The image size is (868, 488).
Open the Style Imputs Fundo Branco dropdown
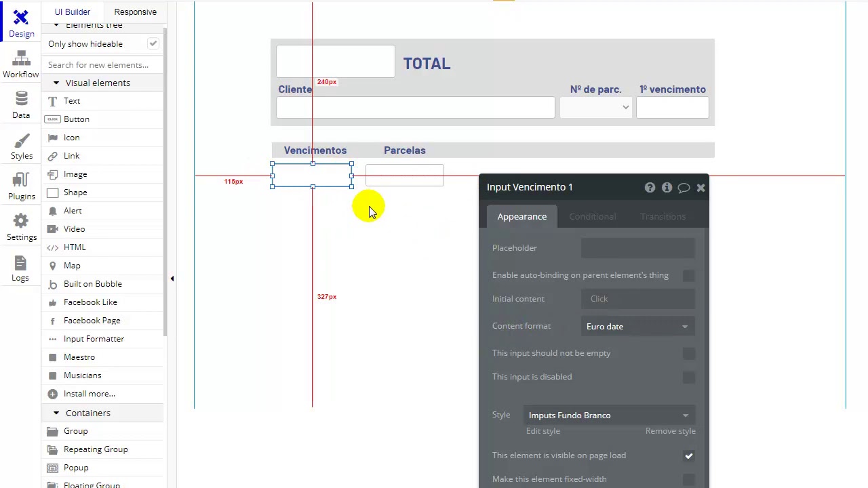tap(609, 415)
